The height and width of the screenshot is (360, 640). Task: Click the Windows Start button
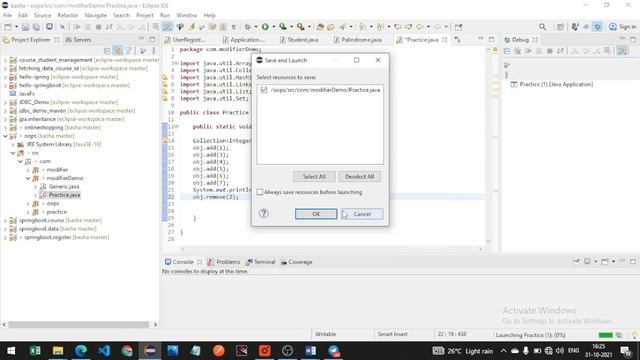(11, 351)
